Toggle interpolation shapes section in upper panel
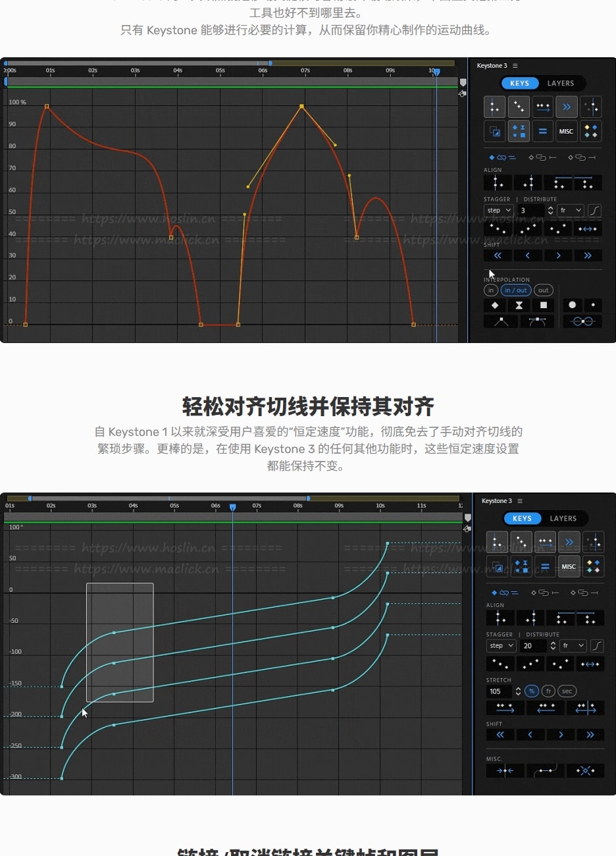 pos(519,131)
